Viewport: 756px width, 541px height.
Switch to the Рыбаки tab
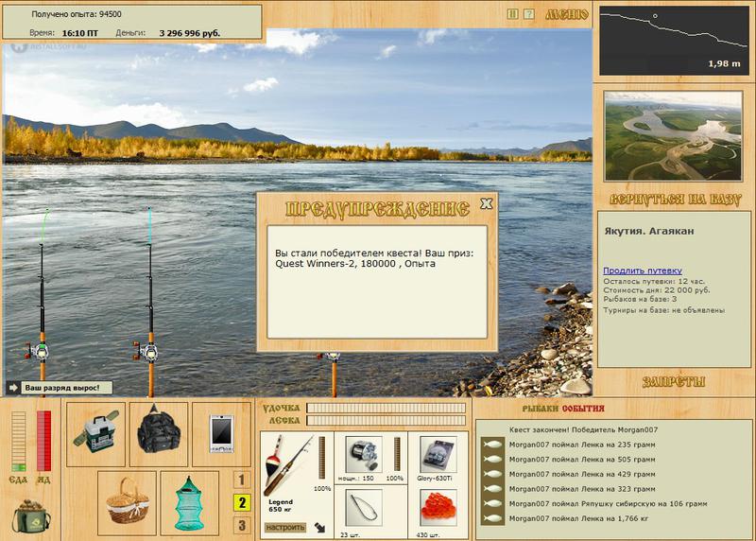click(x=541, y=409)
